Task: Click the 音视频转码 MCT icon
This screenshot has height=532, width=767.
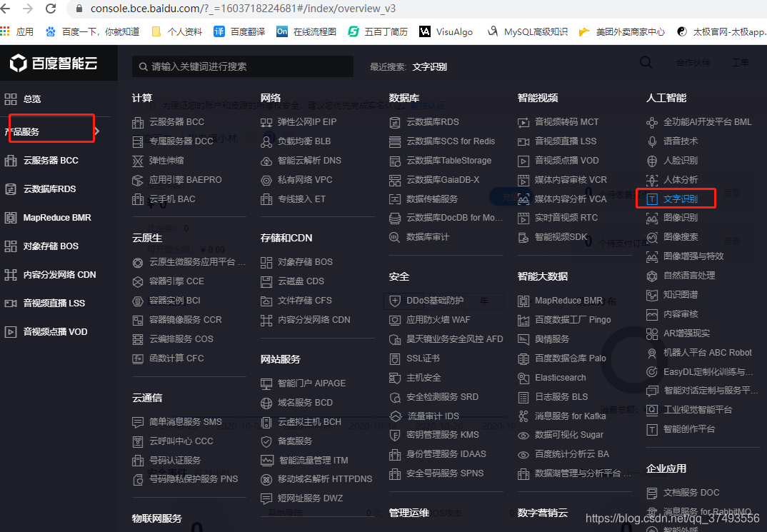Action: (x=523, y=122)
